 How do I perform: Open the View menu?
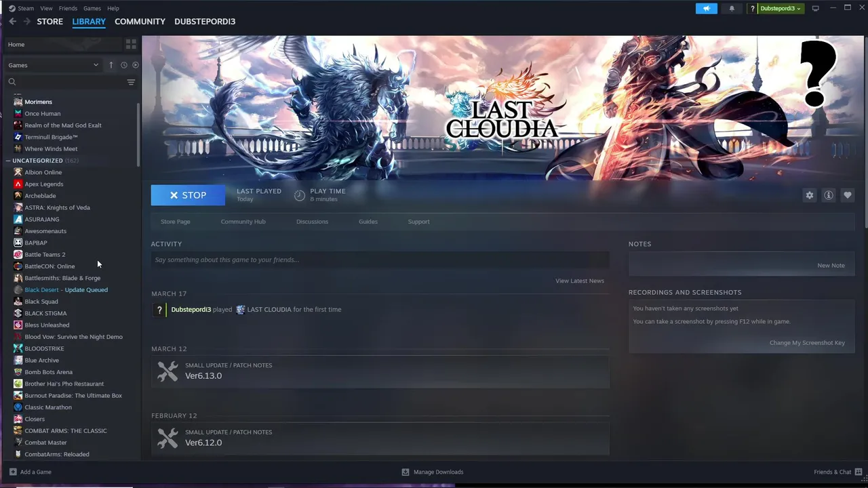tap(46, 8)
